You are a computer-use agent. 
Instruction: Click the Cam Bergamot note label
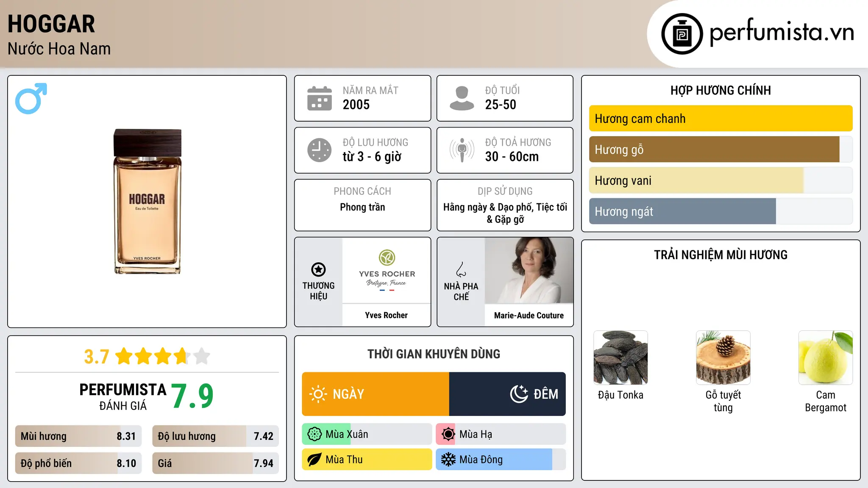pyautogui.click(x=826, y=401)
